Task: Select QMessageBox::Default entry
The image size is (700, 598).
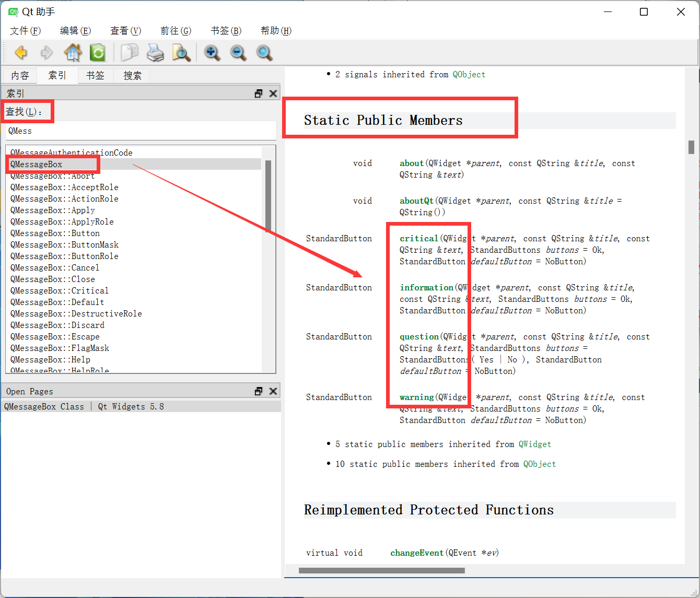Action: 57,302
